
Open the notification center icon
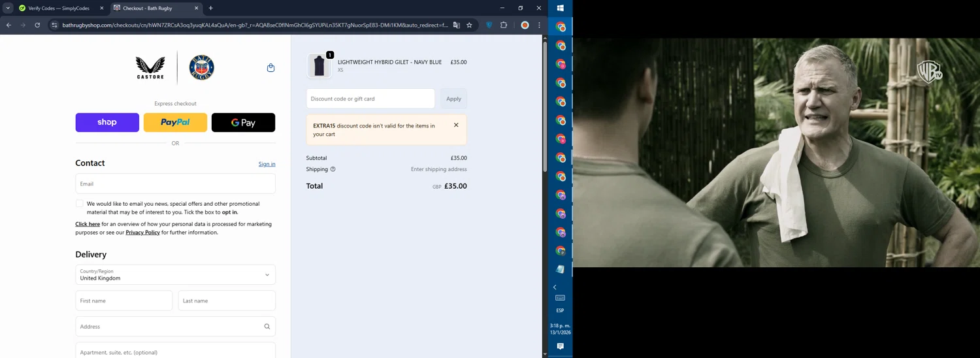point(560,346)
